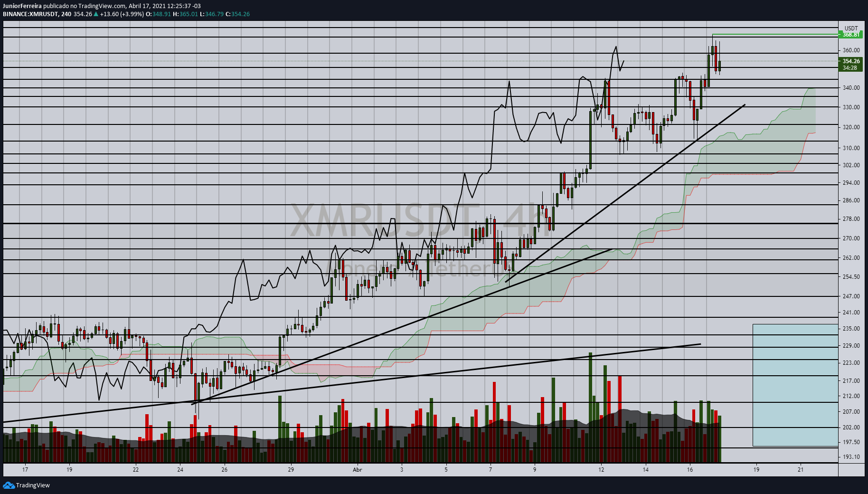Click the C:354.26 close value

pos(237,14)
